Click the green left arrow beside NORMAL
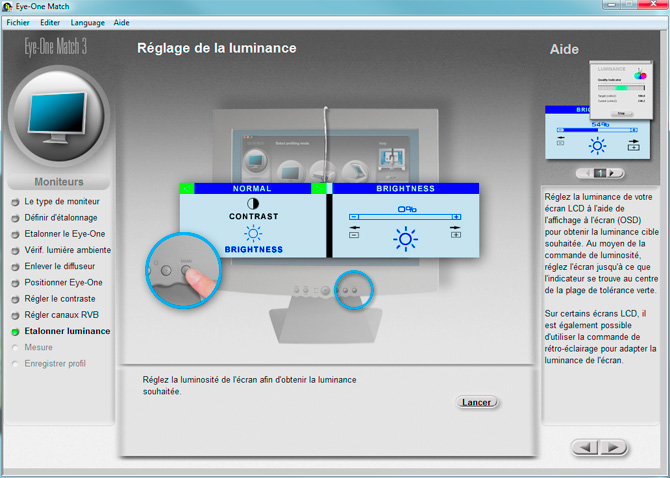 click(x=187, y=188)
